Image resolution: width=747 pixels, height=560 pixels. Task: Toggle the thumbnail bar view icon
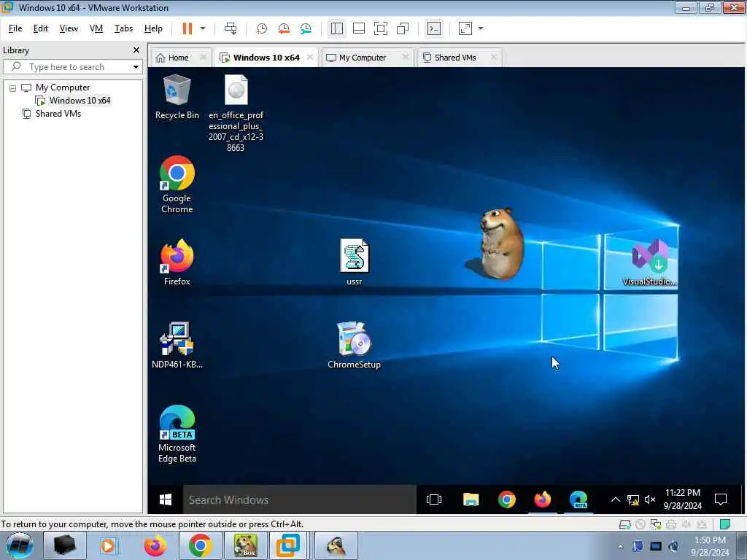[x=359, y=28]
